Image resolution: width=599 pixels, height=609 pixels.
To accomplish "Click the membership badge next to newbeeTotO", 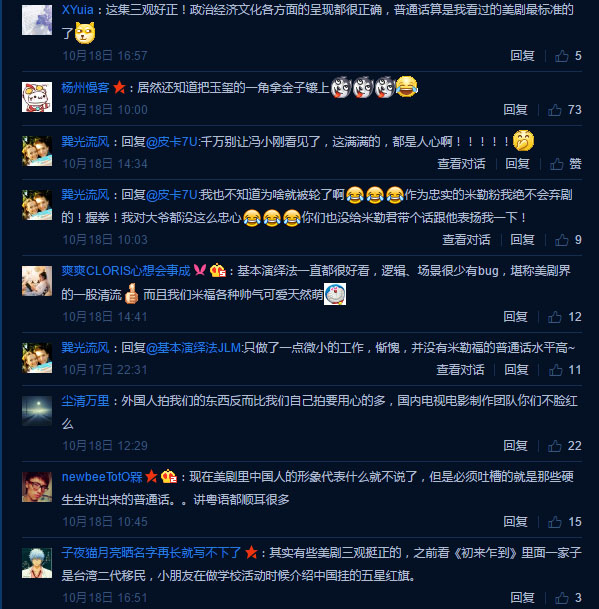I will pos(169,477).
